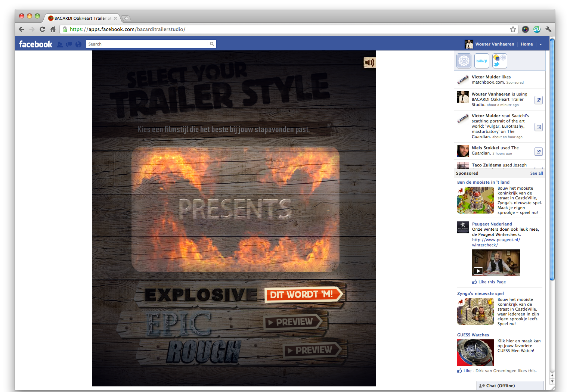Click scrollbar down arrow

[552, 382]
